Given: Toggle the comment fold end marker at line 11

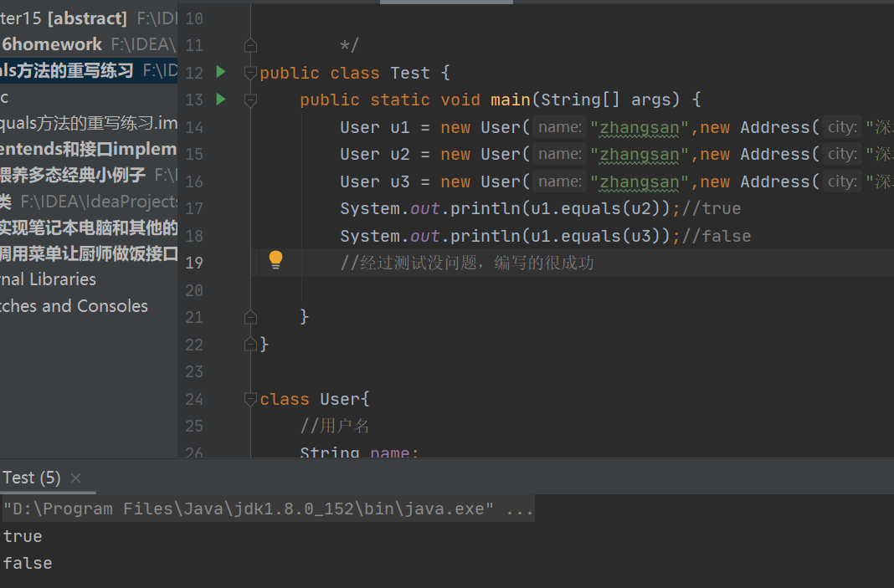Looking at the screenshot, I should [x=250, y=45].
